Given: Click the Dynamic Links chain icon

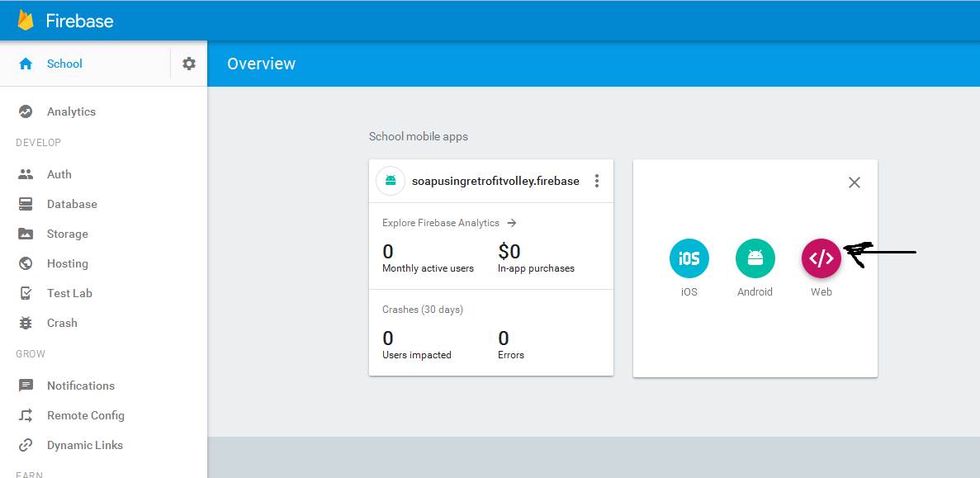Looking at the screenshot, I should pyautogui.click(x=26, y=445).
